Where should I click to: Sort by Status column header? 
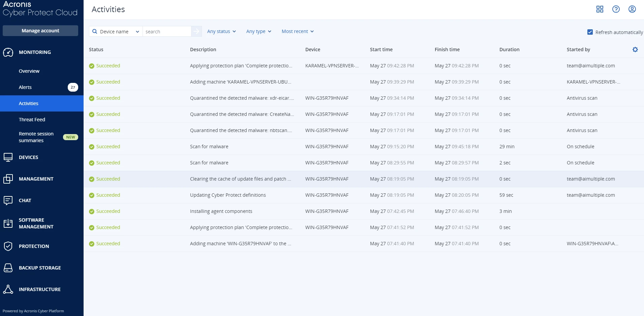96,50
